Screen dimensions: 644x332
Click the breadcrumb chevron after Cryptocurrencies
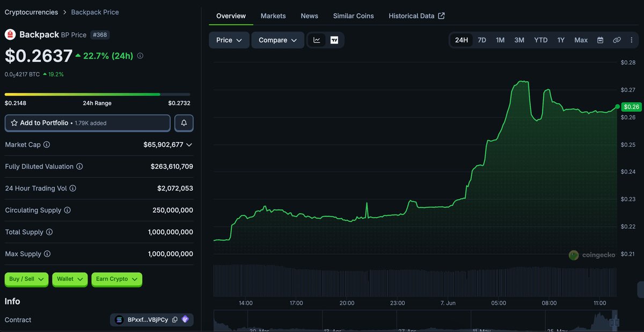click(x=64, y=12)
